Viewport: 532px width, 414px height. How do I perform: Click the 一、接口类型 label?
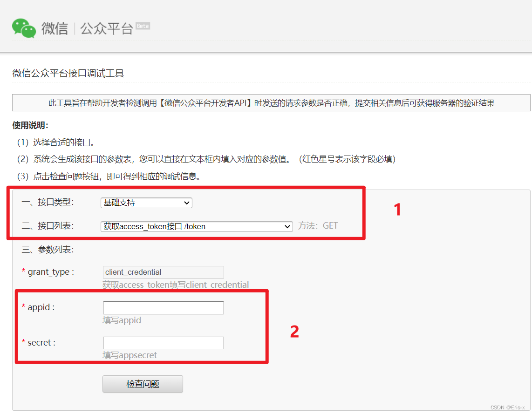point(48,203)
